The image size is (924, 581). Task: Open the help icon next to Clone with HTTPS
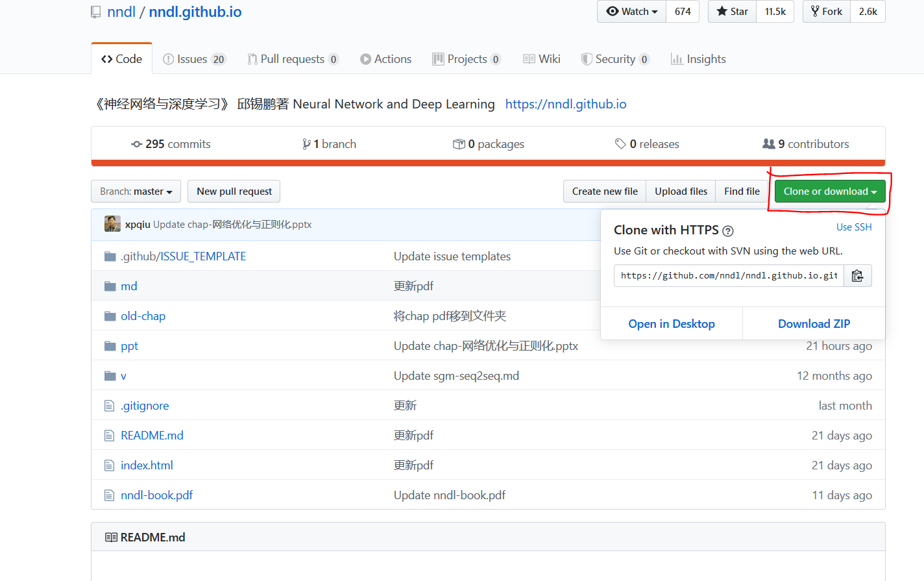tap(729, 231)
